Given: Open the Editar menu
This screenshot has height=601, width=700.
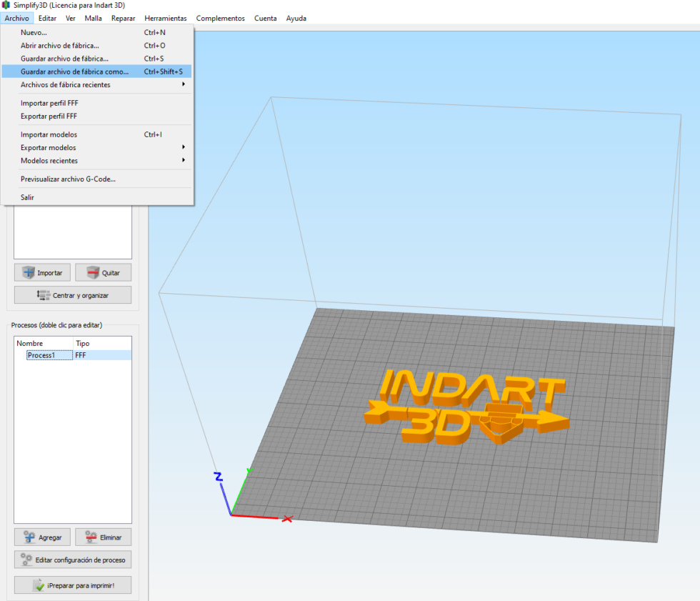Looking at the screenshot, I should (x=47, y=19).
